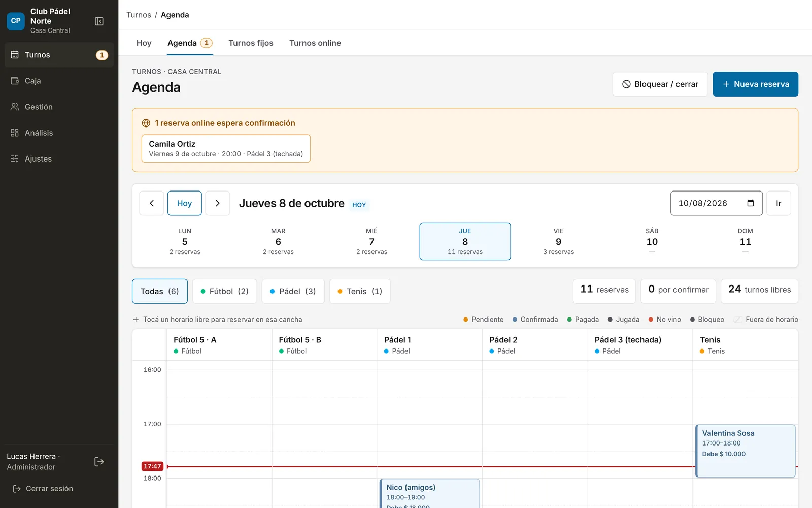This screenshot has height=508, width=812.
Task: Open calendar picker icon in date field
Action: [x=751, y=203]
